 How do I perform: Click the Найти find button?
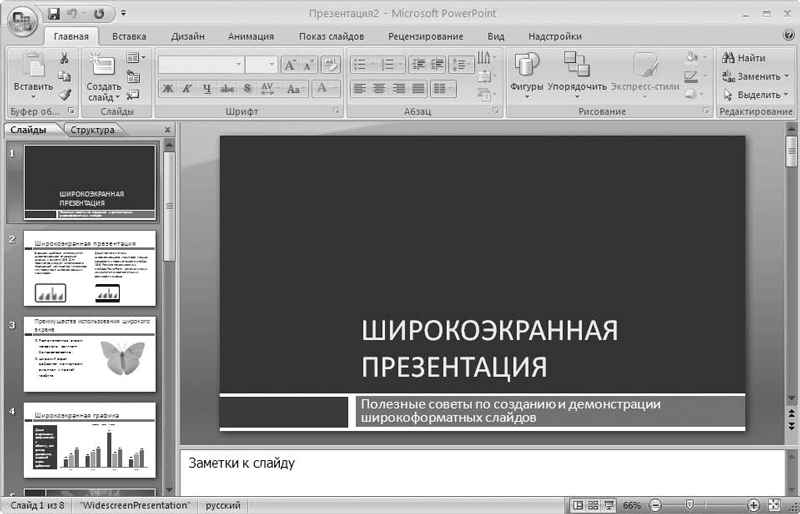[x=743, y=58]
